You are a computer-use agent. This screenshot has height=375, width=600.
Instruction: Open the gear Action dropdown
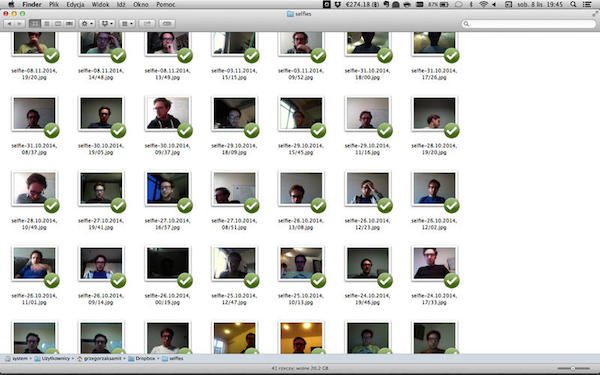point(87,24)
